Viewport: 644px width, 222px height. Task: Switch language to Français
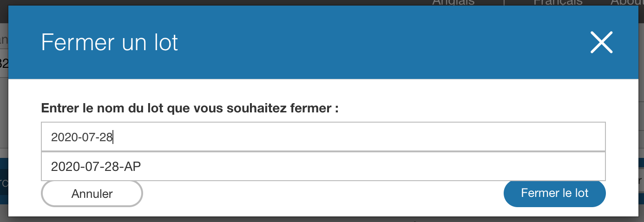558,3
